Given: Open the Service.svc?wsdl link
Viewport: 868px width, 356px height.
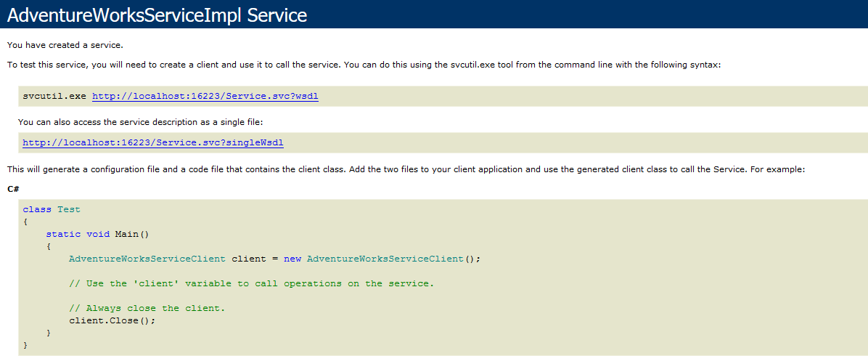Looking at the screenshot, I should (205, 96).
